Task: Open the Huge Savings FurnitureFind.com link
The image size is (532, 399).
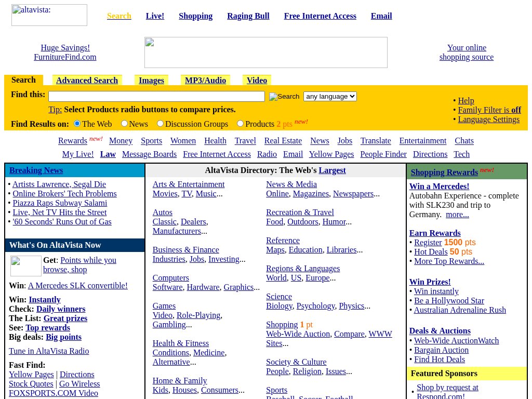Action: (65, 52)
